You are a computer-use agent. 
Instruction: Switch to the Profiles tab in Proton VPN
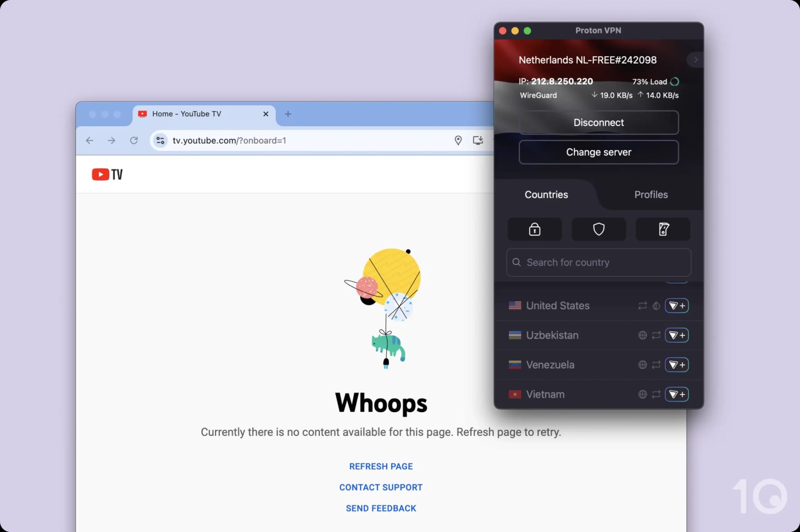pos(651,194)
